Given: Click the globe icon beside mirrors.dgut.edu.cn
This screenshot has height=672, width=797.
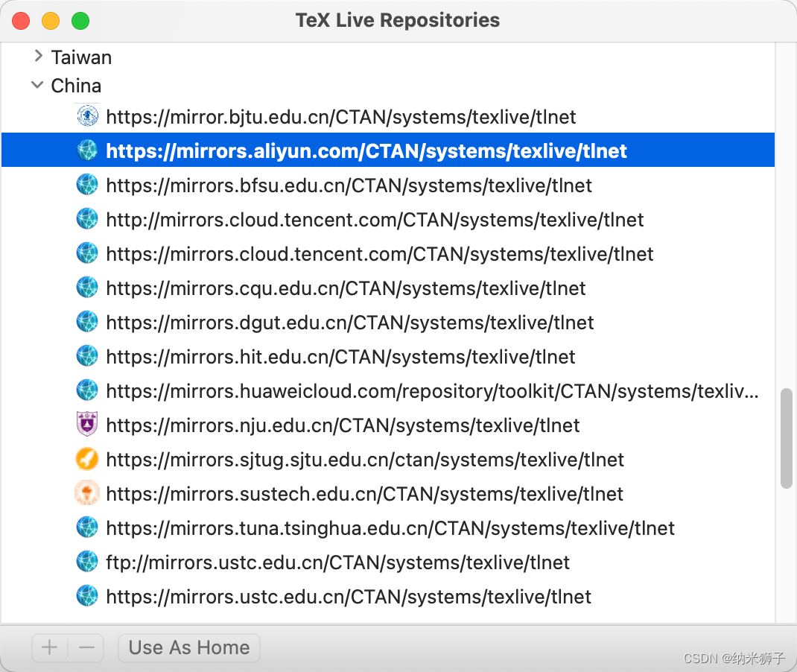Looking at the screenshot, I should [87, 322].
